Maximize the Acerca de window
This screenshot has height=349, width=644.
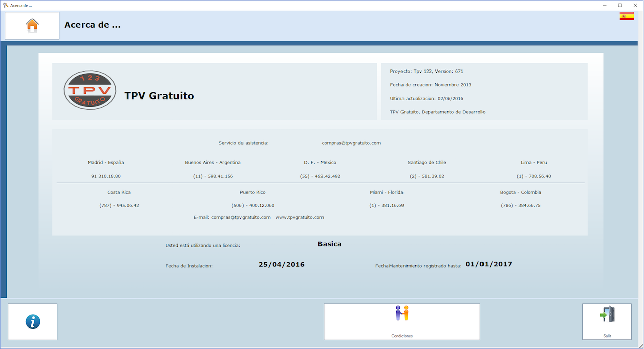[x=620, y=5]
